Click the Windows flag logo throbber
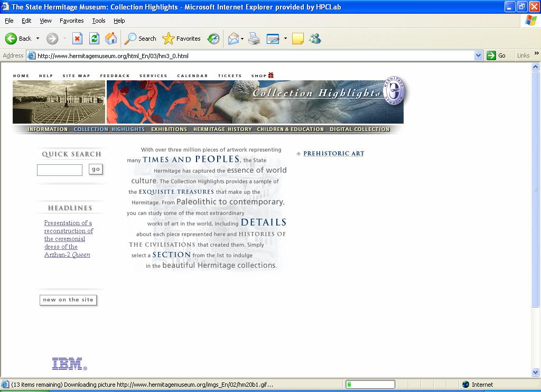Viewport: 541px width, 392px height. pyautogui.click(x=530, y=21)
